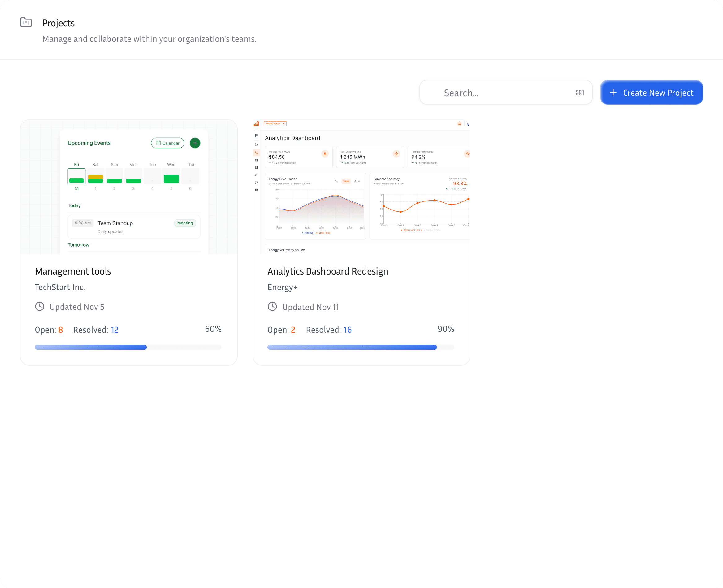Viewport: 723px width, 588px height.
Task: Select Wed 5 day cell in calendar strip
Action: [x=171, y=176]
